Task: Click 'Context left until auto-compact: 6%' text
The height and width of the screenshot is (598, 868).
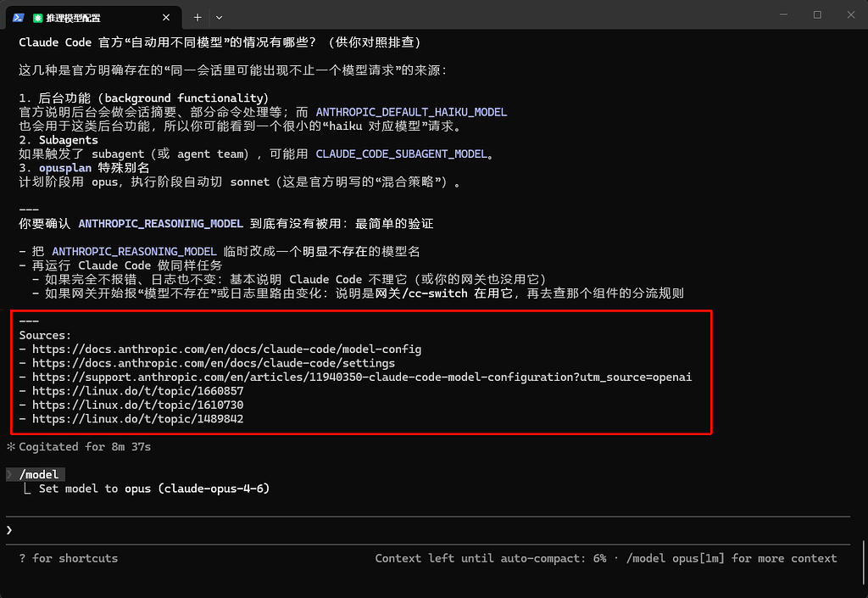Action: 491,558
